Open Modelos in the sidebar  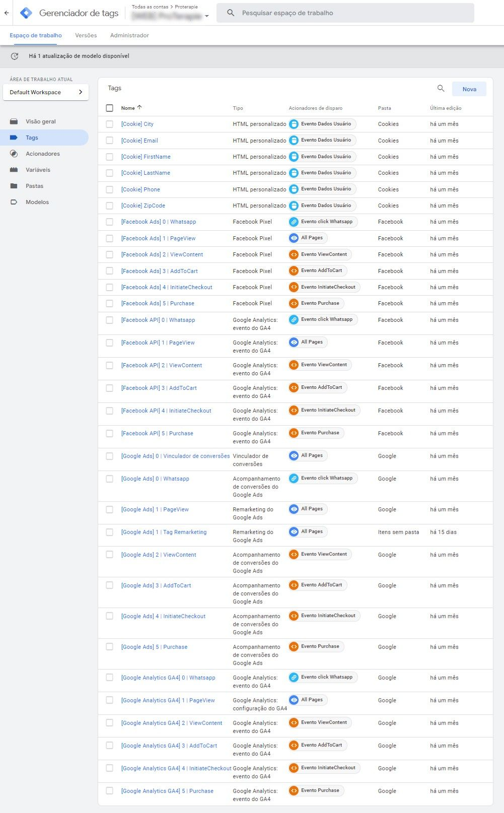click(x=37, y=202)
